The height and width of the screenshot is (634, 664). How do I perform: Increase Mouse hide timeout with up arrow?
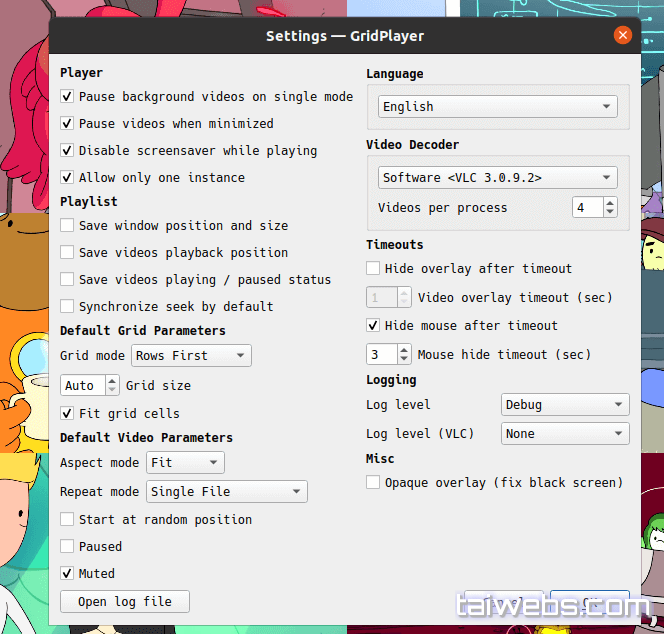point(404,349)
